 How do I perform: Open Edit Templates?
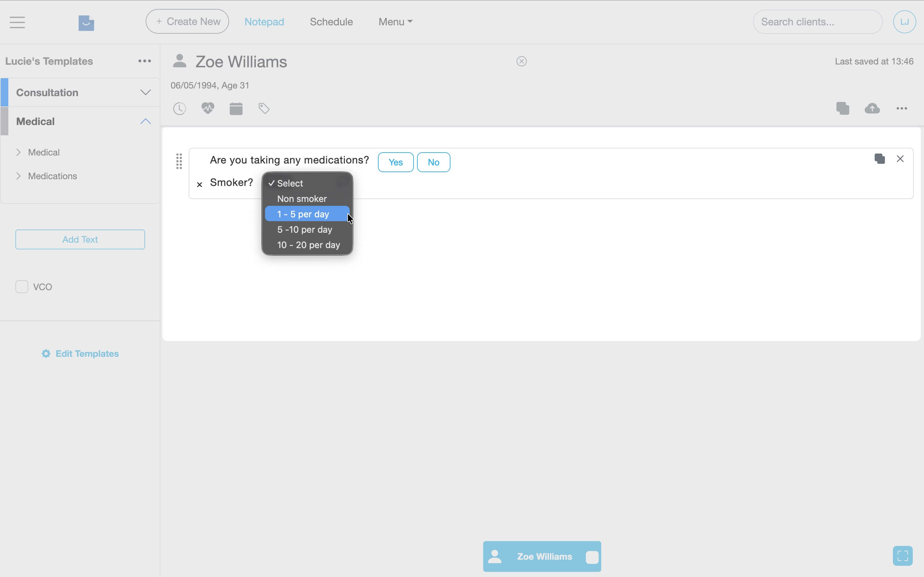pyautogui.click(x=80, y=353)
